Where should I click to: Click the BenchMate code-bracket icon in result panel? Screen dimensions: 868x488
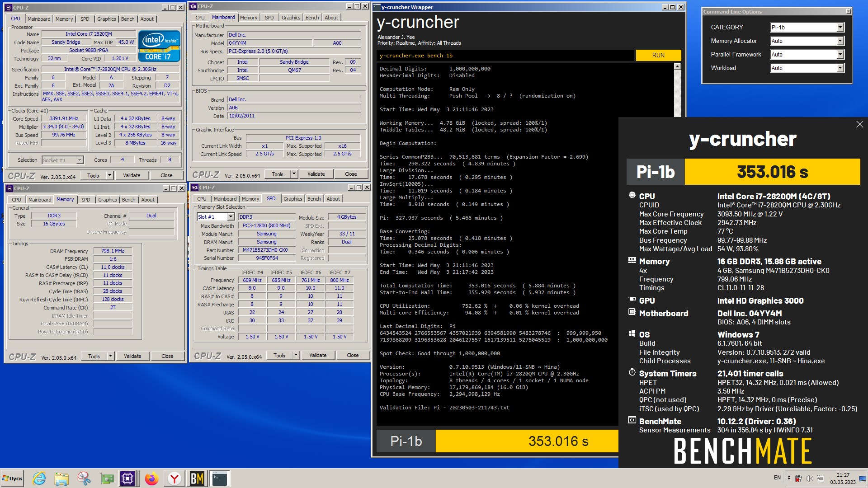pos(632,420)
